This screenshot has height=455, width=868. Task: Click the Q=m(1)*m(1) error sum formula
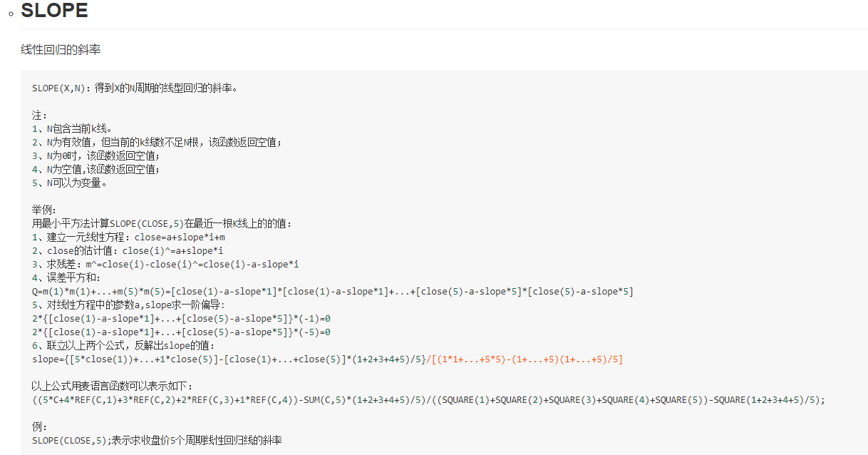(332, 291)
